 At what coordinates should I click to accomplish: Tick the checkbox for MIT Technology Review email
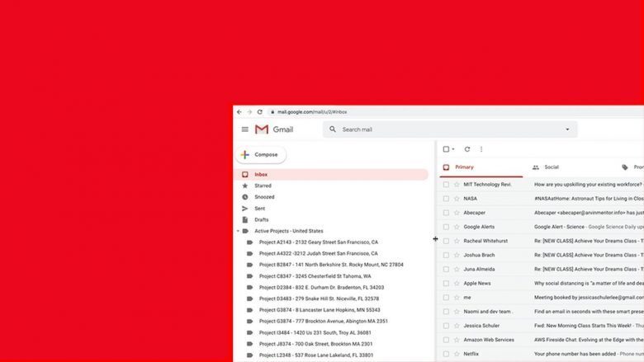click(446, 185)
